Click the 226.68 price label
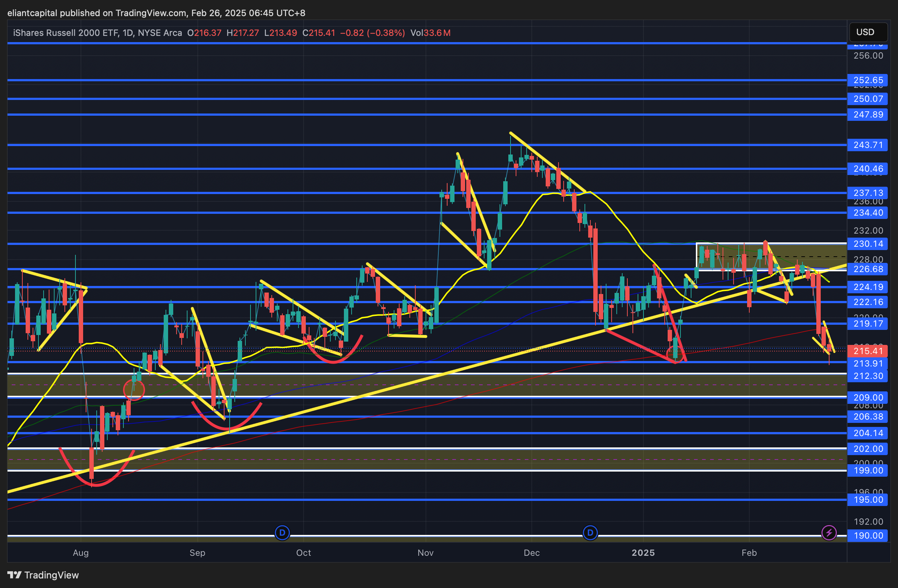 [868, 269]
